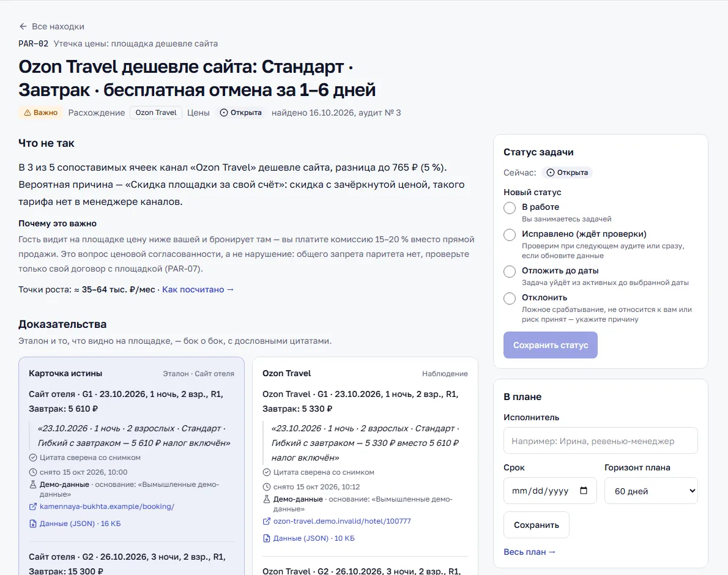The width and height of the screenshot is (728, 575).
Task: Click the 'Ozon Travel' channel tag
Action: pyautogui.click(x=156, y=113)
